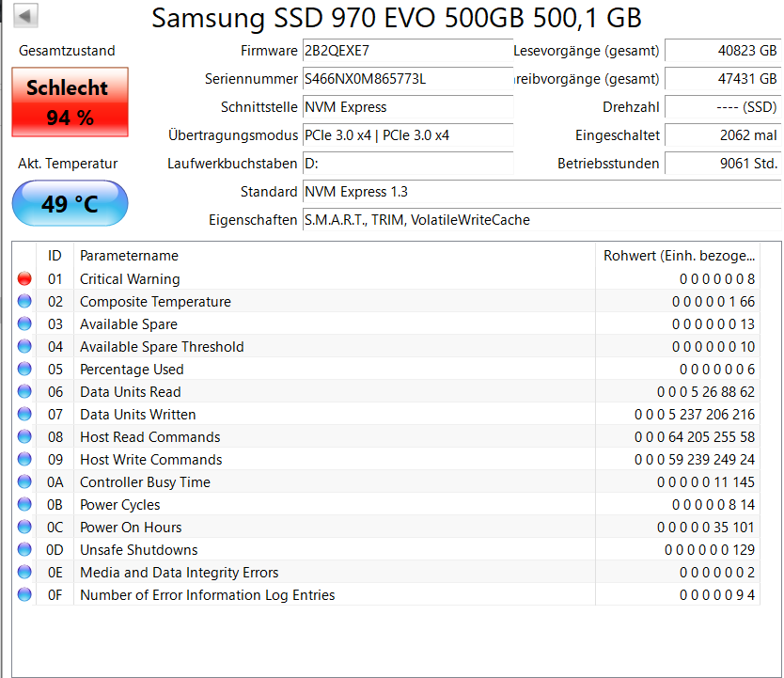The height and width of the screenshot is (678, 784).
Task: Click raw value 0 0 0 0 0 35 101
Action: click(x=706, y=527)
